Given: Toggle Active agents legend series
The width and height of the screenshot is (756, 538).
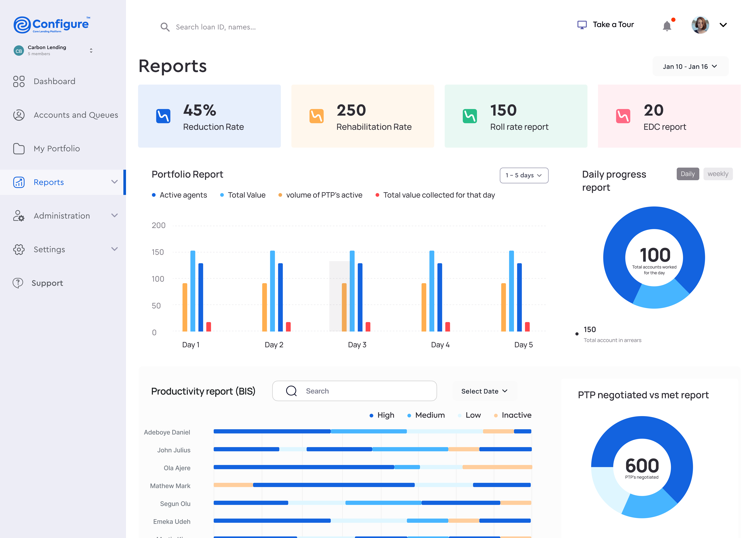Looking at the screenshot, I should pyautogui.click(x=179, y=195).
